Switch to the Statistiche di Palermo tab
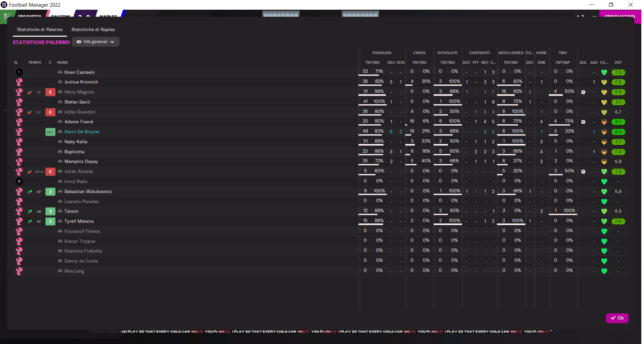 point(40,30)
